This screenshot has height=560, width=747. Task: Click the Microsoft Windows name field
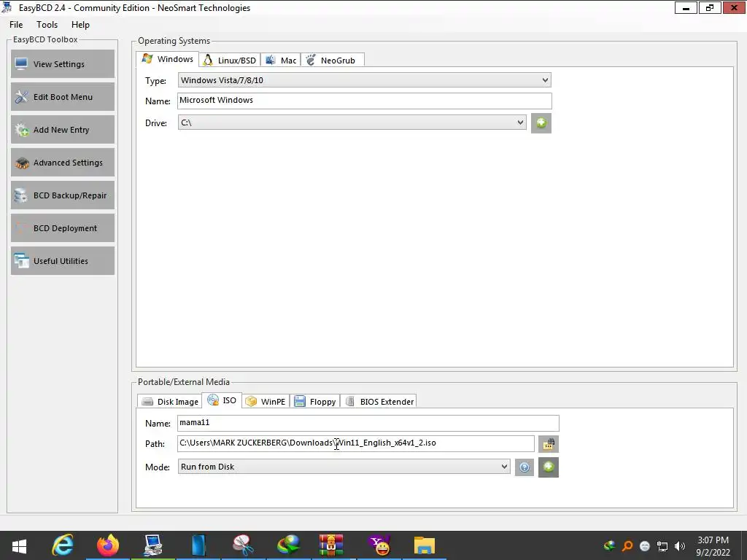click(365, 101)
